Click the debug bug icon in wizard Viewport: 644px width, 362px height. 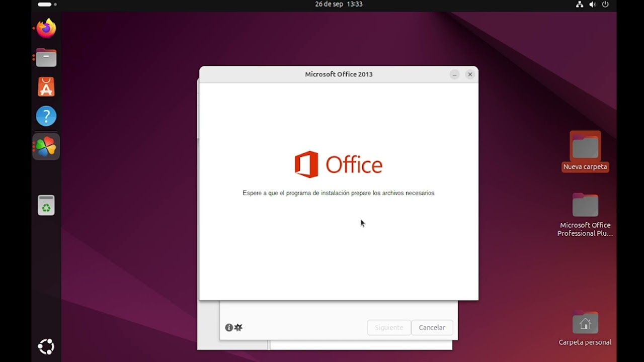click(x=238, y=327)
